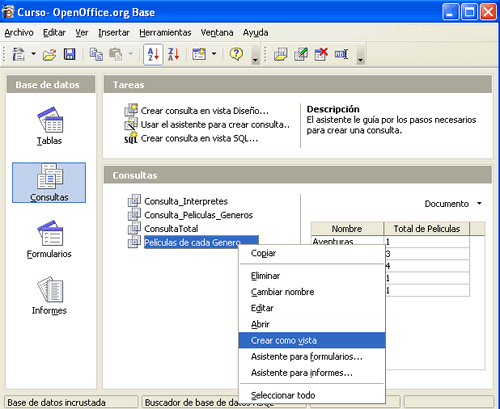Image resolution: width=500 pixels, height=409 pixels.
Task: Choose Editar in context menu
Action: coord(312,308)
